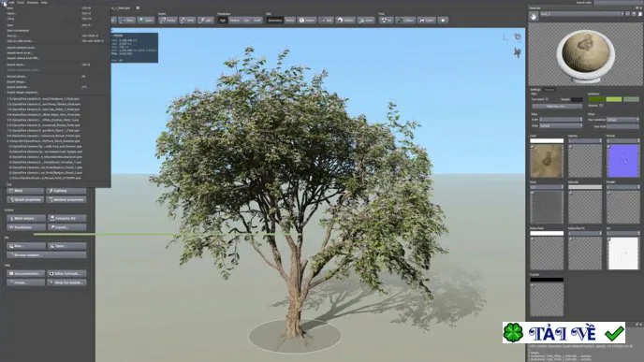644x362 pixels.
Task: Click the Lighting button in the left panel
Action: click(x=66, y=191)
